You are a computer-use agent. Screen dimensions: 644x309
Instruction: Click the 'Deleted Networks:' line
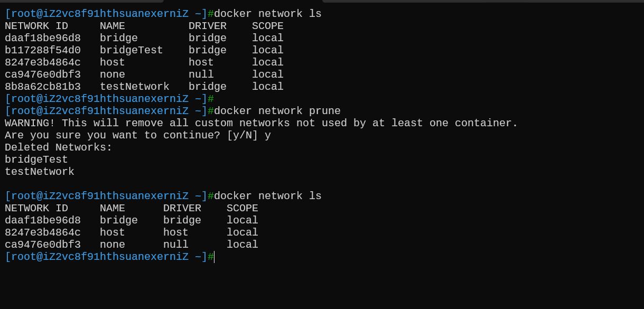[59, 147]
